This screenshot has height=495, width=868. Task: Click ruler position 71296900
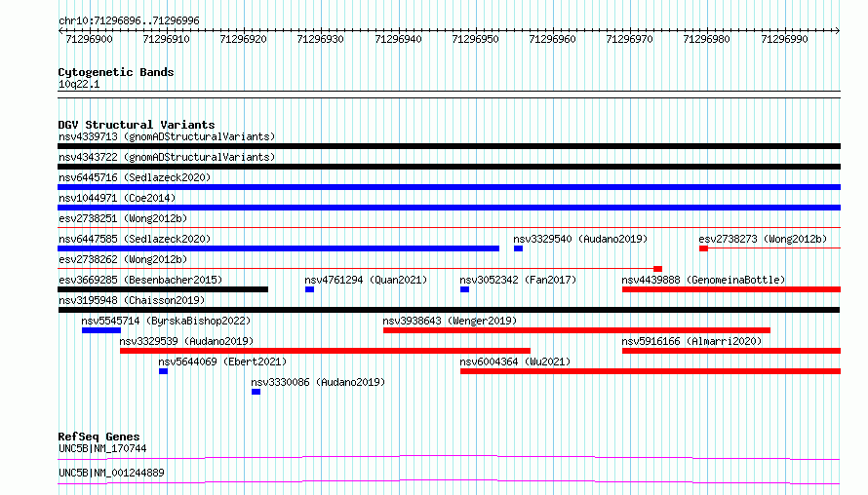89,39
